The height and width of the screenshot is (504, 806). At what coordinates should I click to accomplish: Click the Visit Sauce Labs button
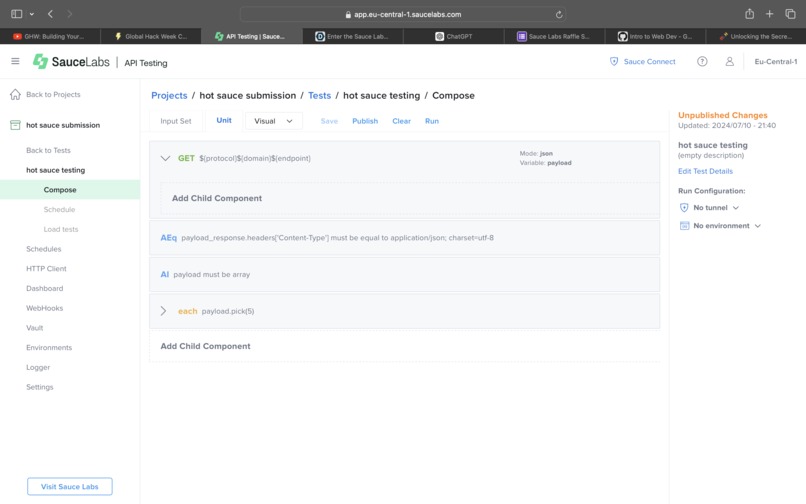pyautogui.click(x=69, y=487)
